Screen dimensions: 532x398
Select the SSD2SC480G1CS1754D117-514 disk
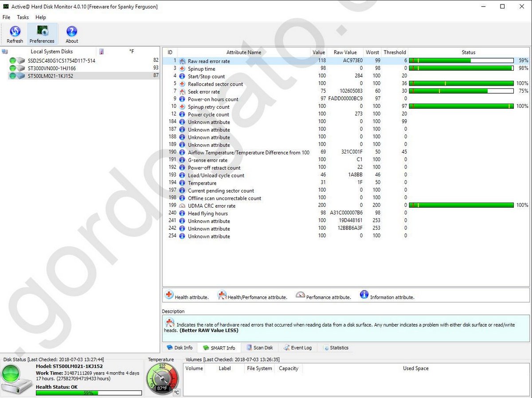pos(61,61)
